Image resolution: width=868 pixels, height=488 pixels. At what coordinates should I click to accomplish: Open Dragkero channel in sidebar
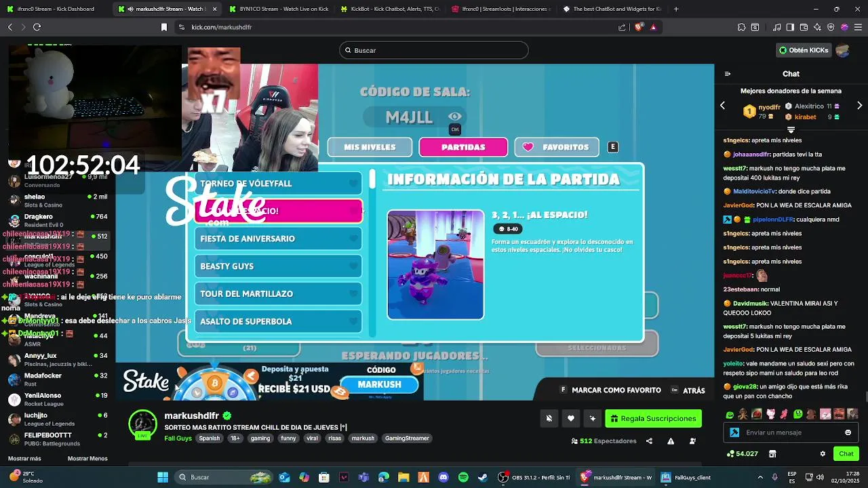pos(58,220)
